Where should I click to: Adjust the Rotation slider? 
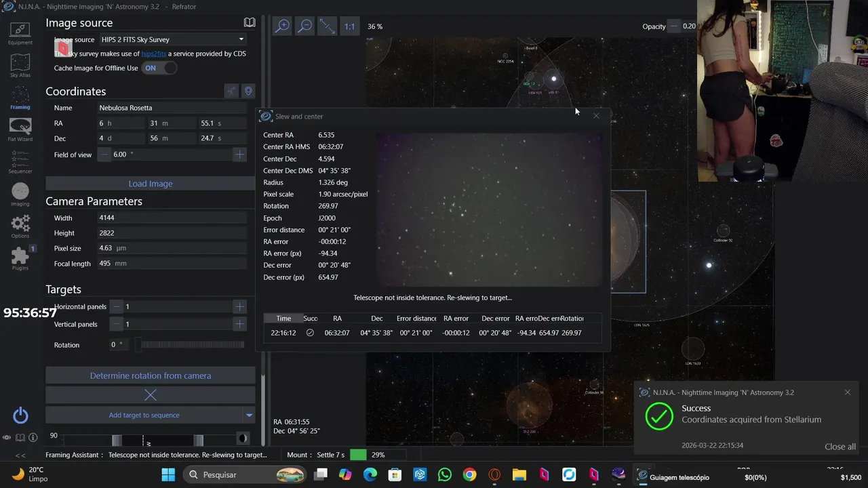190,345
